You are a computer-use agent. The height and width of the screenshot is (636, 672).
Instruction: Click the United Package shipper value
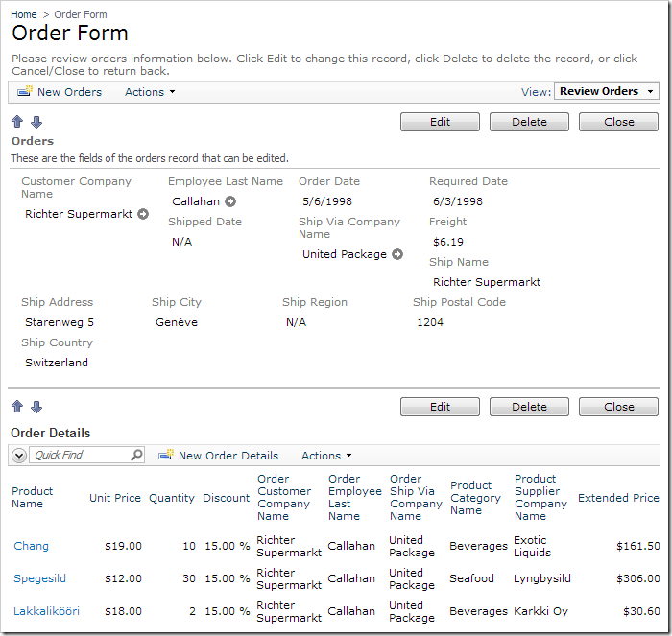point(345,254)
